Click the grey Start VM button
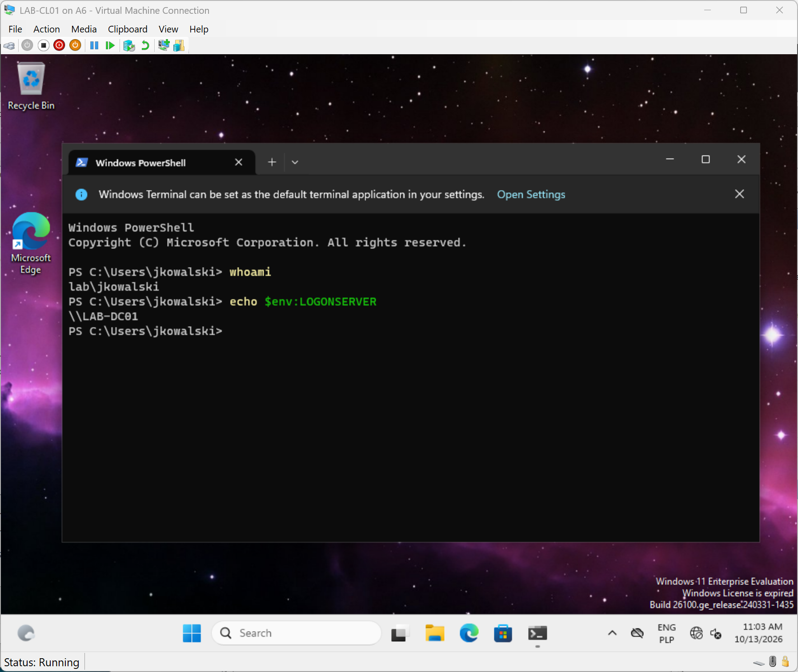Image resolution: width=798 pixels, height=672 pixels. (27, 45)
